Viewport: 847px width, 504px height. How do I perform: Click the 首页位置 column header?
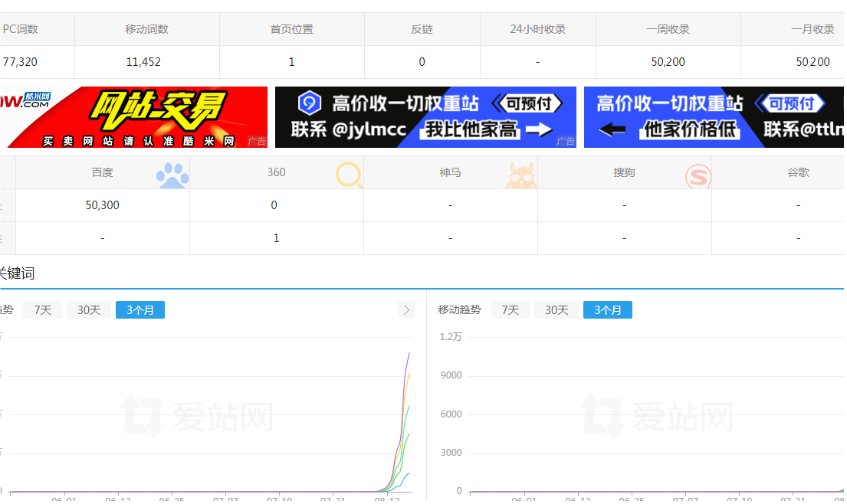click(x=291, y=29)
